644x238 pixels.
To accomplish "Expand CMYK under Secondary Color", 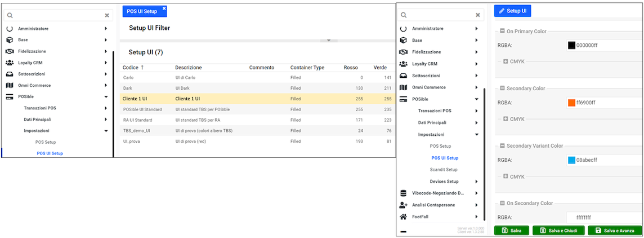I will coord(506,119).
